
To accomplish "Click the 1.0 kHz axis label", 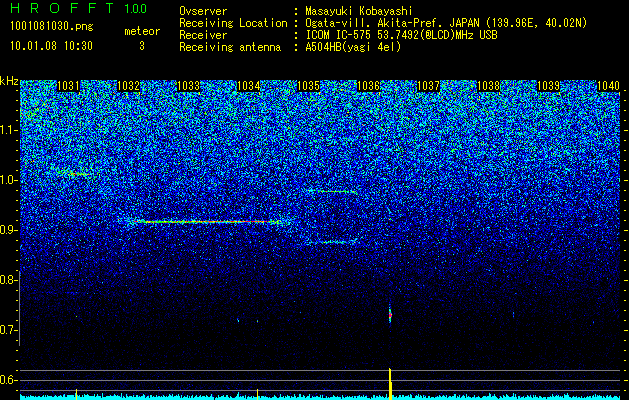I will [x=8, y=180].
